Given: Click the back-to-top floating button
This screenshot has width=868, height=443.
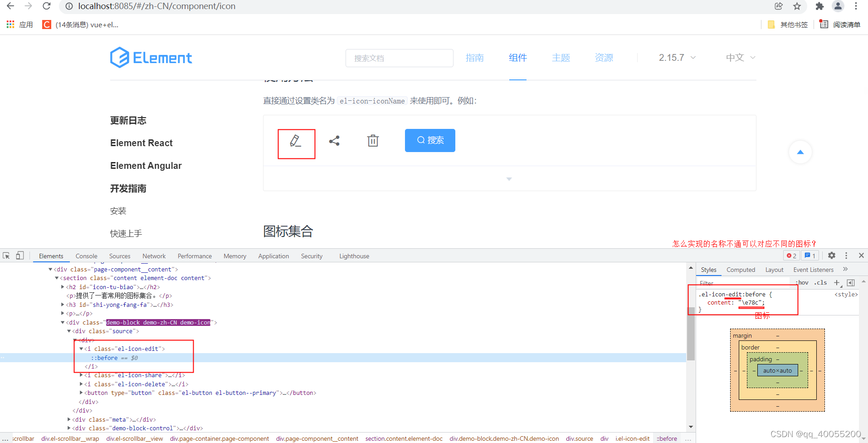Looking at the screenshot, I should 800,152.
